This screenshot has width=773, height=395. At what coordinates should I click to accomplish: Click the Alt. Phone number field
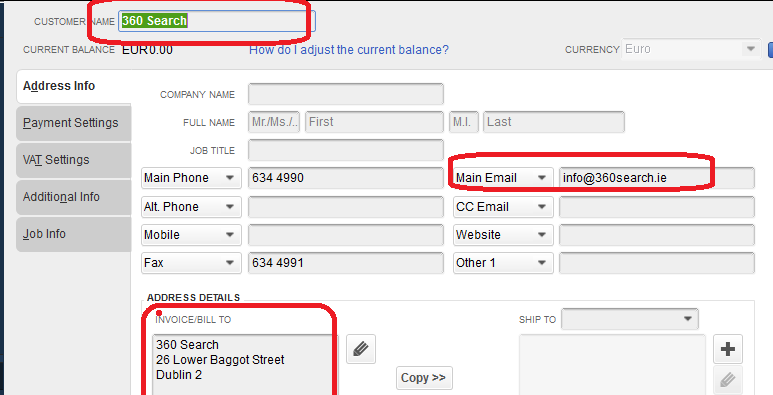(346, 207)
